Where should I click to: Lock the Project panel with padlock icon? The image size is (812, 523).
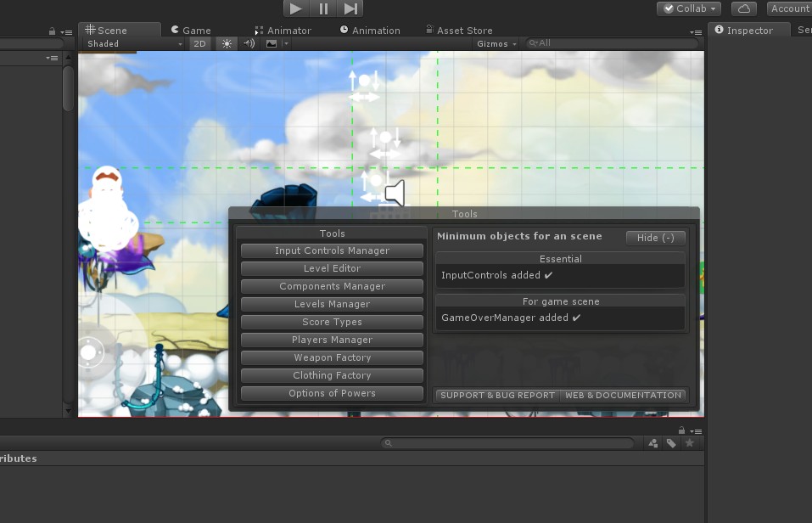[681, 430]
